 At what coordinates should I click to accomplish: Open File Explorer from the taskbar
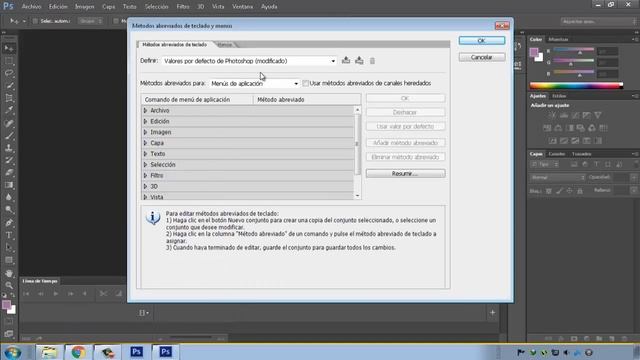click(49, 352)
